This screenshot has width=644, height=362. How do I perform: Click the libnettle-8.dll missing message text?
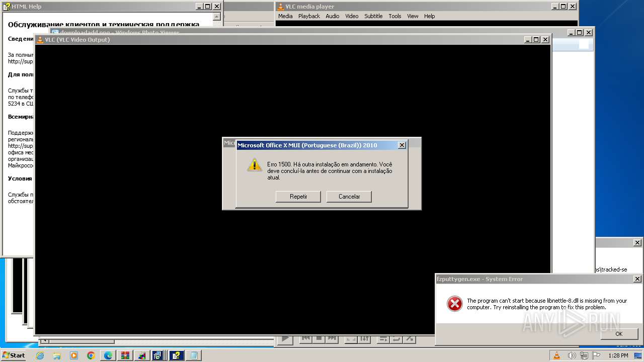pos(547,304)
